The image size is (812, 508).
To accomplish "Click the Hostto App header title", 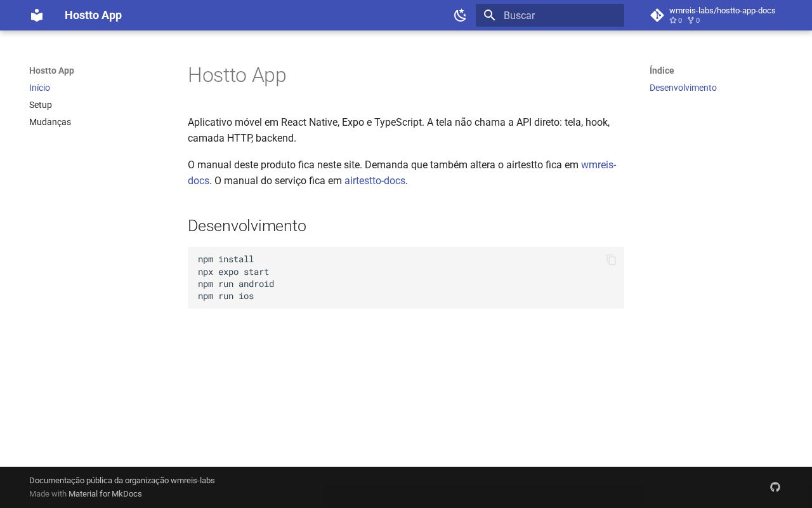I will 93,15.
